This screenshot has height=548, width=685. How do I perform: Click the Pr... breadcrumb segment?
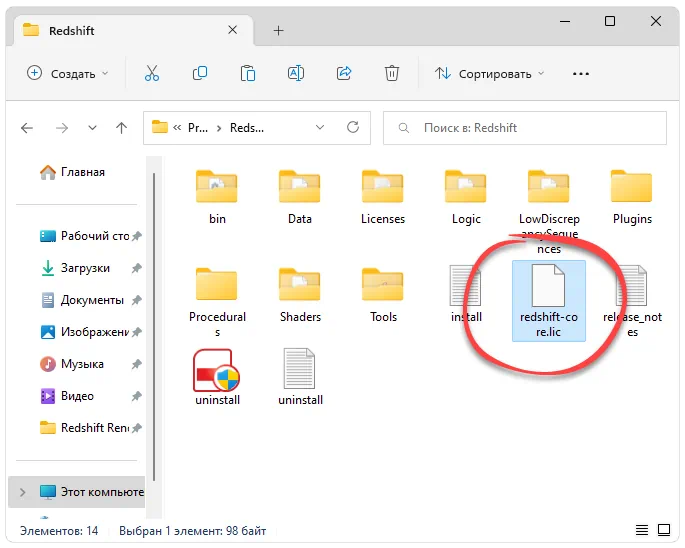click(198, 128)
